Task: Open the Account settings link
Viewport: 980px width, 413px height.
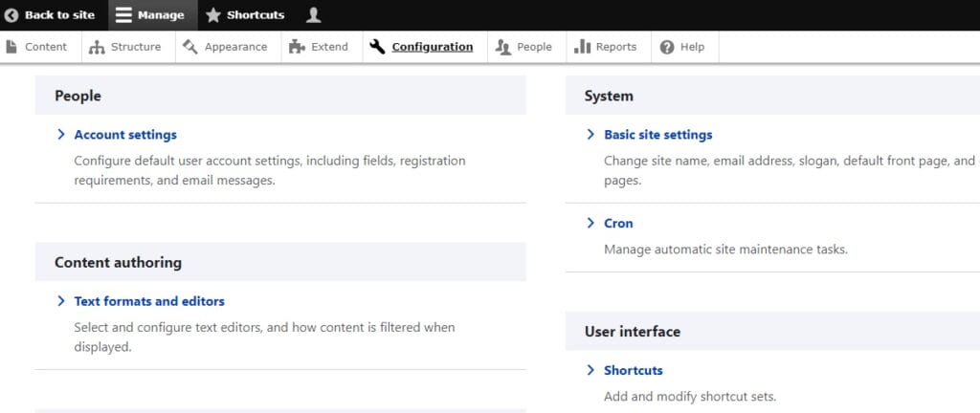Action: (125, 134)
